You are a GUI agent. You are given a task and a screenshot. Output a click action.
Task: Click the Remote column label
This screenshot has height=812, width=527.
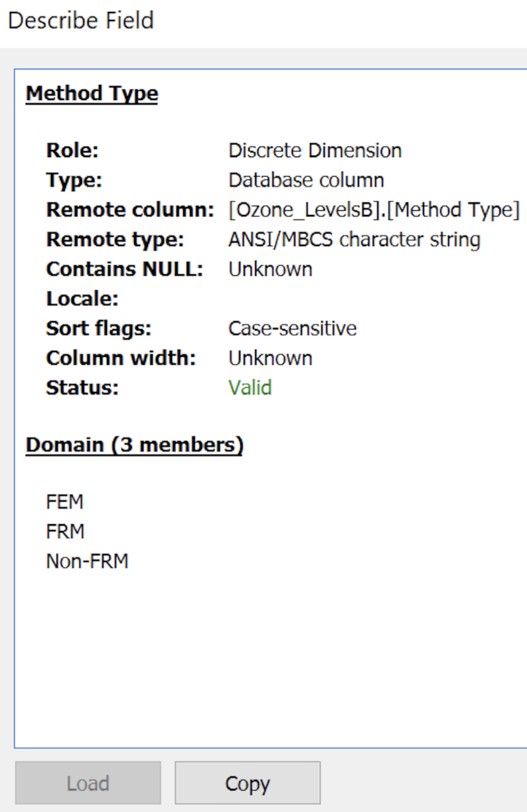click(x=130, y=210)
